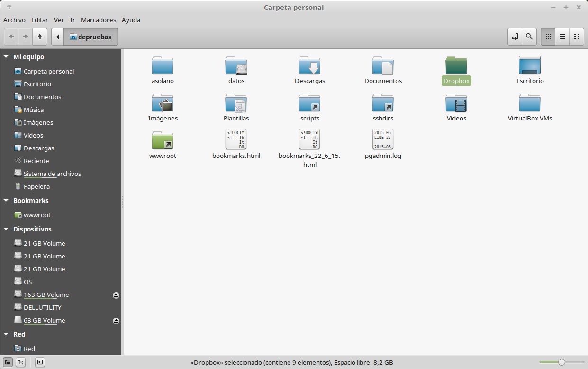The image size is (588, 369).
Task: Collapse the Red section
Action: (x=6, y=334)
